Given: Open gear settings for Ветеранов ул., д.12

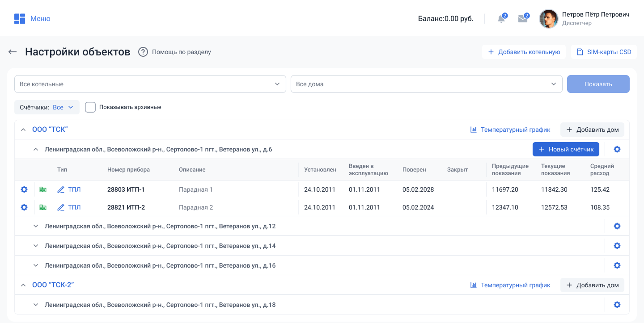Looking at the screenshot, I should [617, 226].
